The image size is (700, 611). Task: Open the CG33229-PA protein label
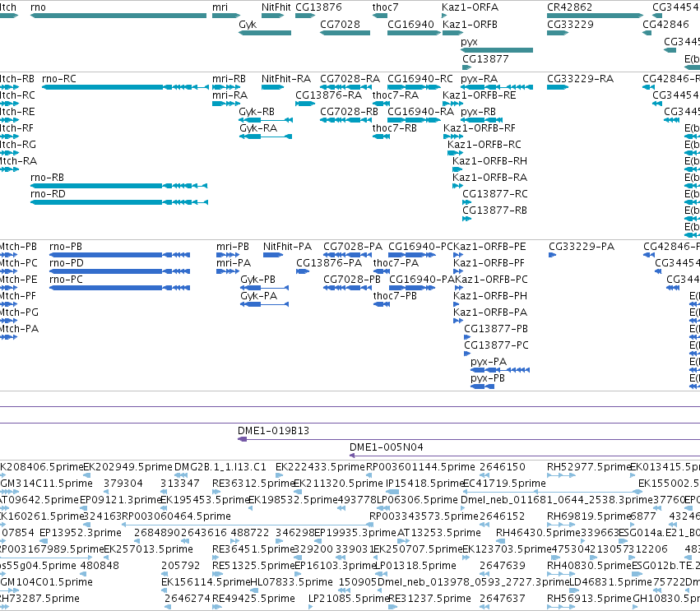point(582,247)
